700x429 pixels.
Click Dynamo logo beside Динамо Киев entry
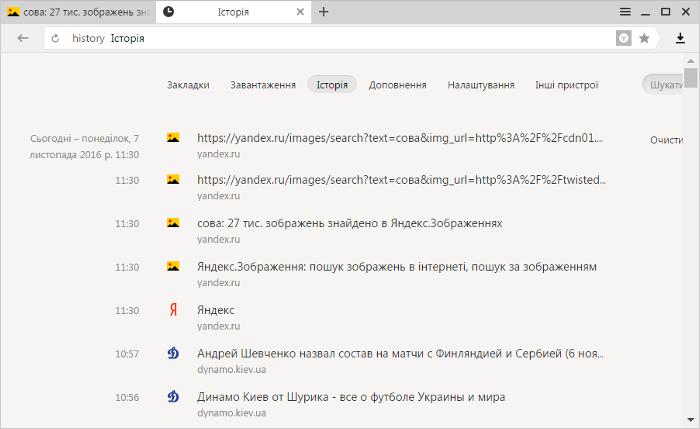(173, 396)
